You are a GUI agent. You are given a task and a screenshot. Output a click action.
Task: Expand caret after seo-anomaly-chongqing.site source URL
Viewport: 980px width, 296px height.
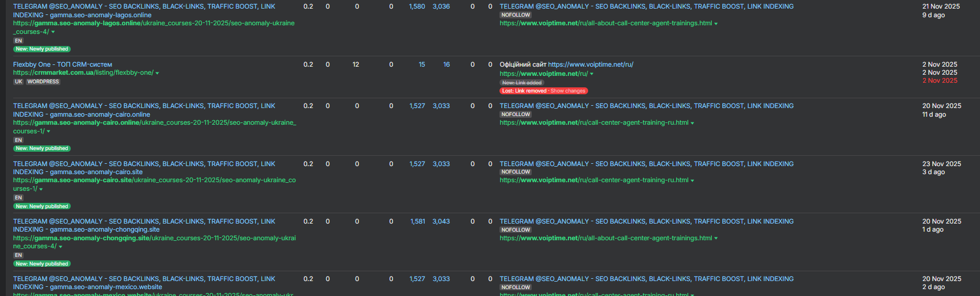click(x=60, y=247)
